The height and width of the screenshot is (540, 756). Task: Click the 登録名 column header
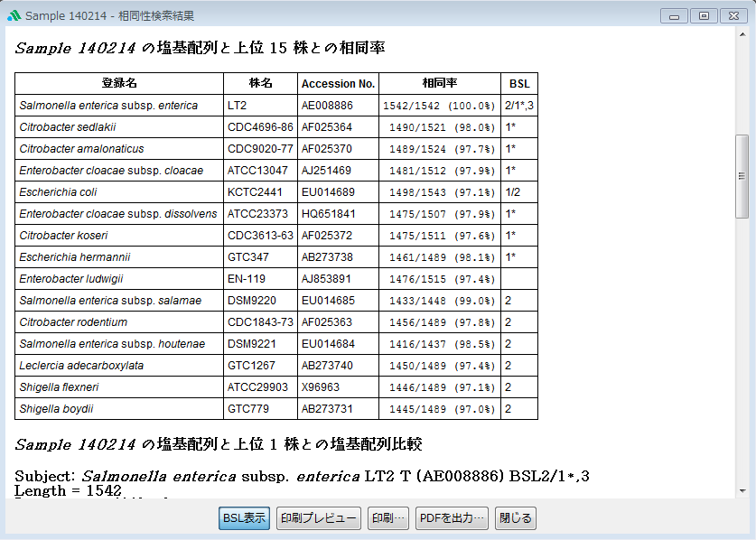pyautogui.click(x=119, y=84)
